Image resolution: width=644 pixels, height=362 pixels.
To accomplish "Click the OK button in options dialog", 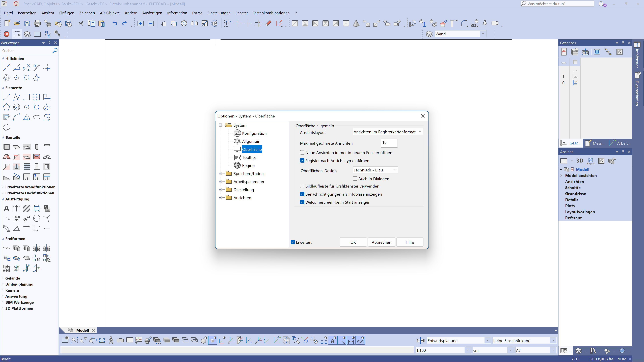I will (x=353, y=242).
